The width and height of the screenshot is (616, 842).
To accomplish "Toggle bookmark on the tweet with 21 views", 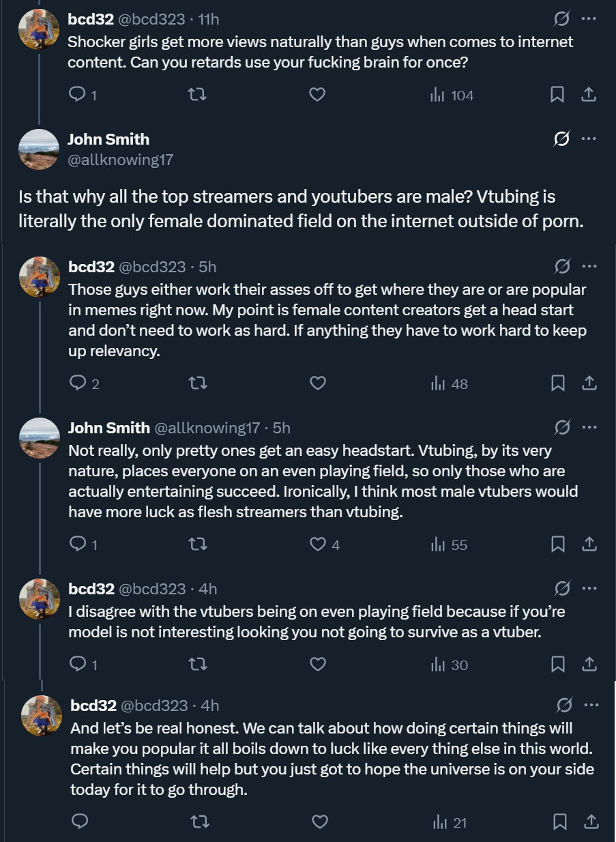I will pos(560,822).
